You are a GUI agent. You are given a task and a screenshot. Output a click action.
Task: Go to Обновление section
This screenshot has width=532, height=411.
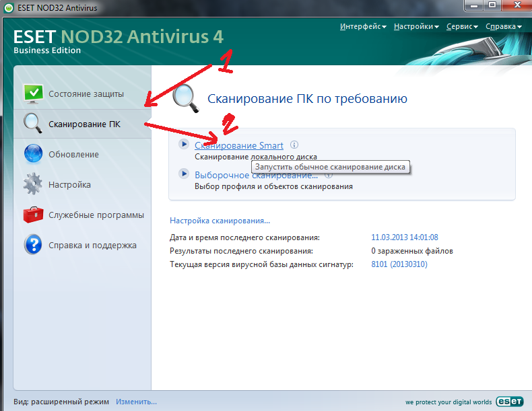[x=73, y=155]
